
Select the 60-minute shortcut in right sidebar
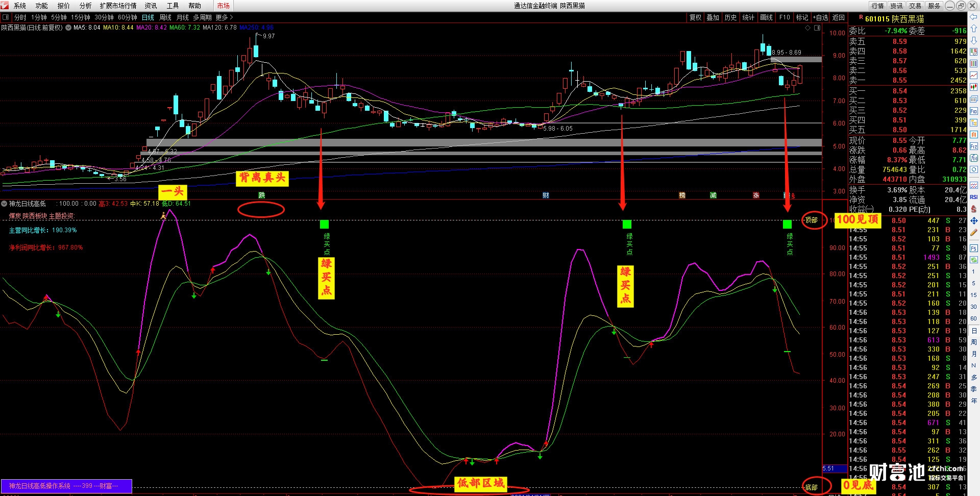click(x=974, y=318)
